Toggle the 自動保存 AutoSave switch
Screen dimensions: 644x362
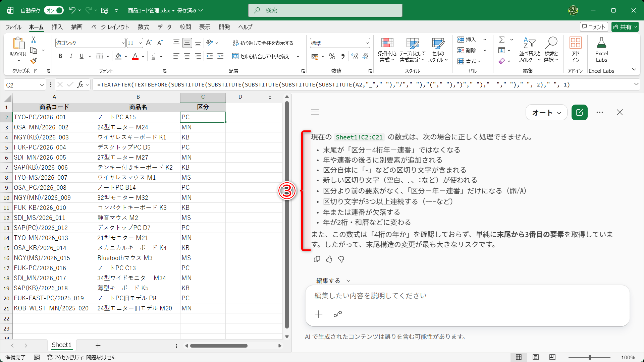point(54,10)
